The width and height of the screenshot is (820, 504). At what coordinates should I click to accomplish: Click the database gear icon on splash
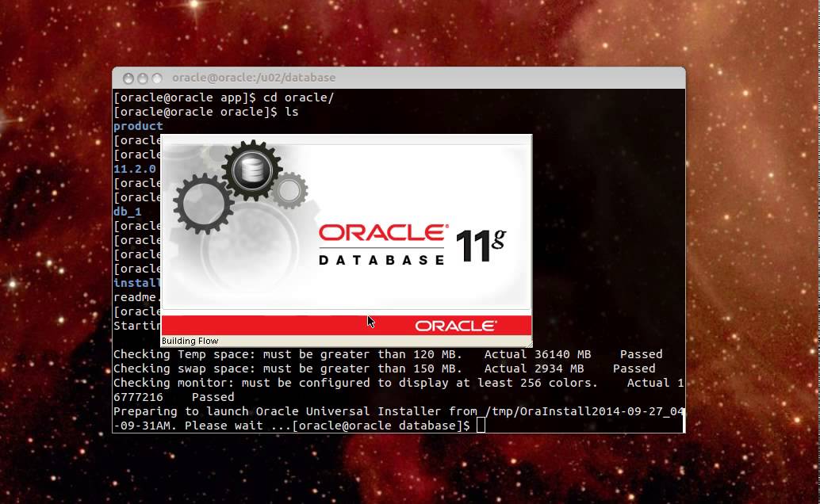click(x=252, y=170)
